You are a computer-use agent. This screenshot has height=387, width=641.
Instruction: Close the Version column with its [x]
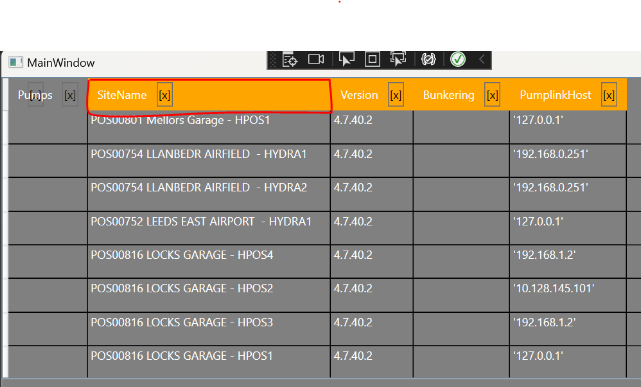(396, 95)
